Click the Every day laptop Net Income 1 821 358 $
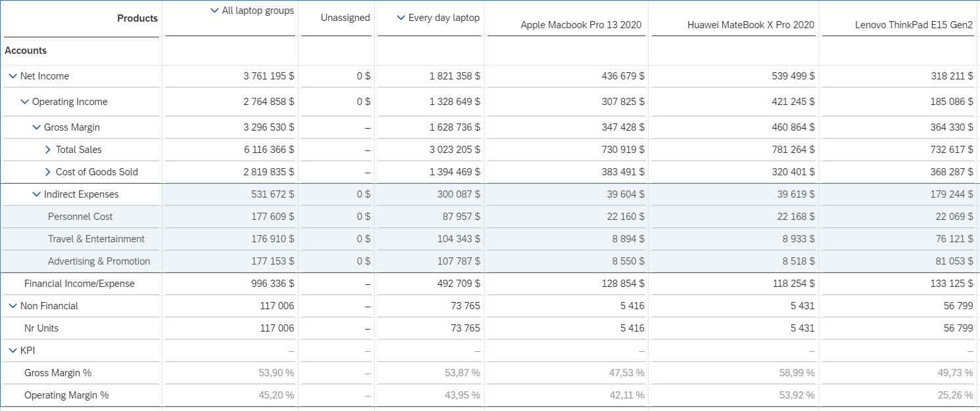 pos(455,76)
